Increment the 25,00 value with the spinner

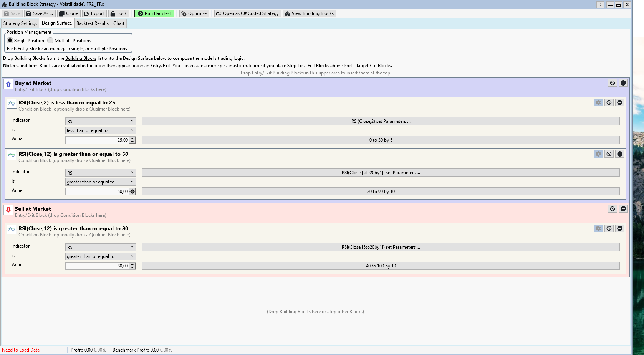click(132, 139)
